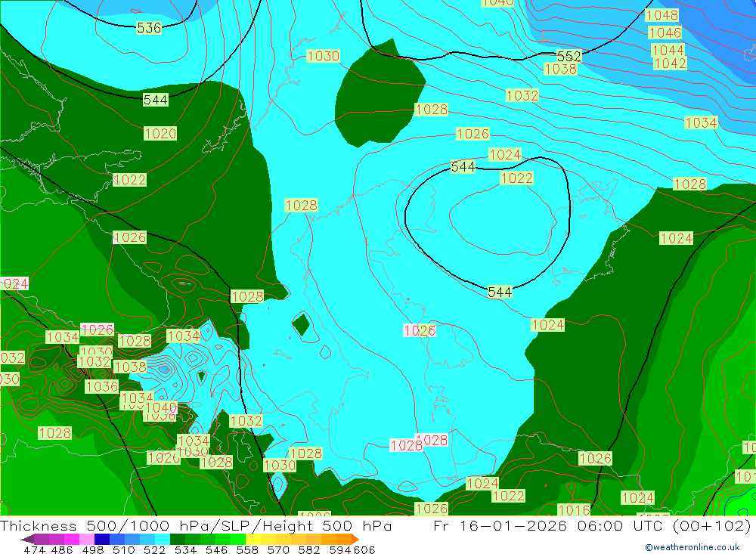This screenshot has width=756, height=554.
Task: Select the 1042 pressure label
Action: click(x=670, y=63)
